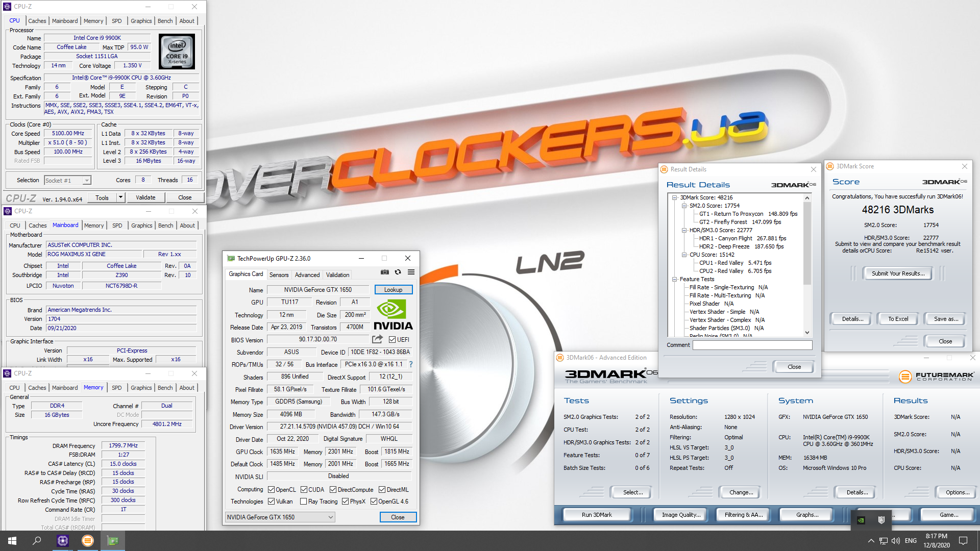The image size is (980, 551).
Task: Click the GPU-Z refresh icon
Action: [398, 272]
